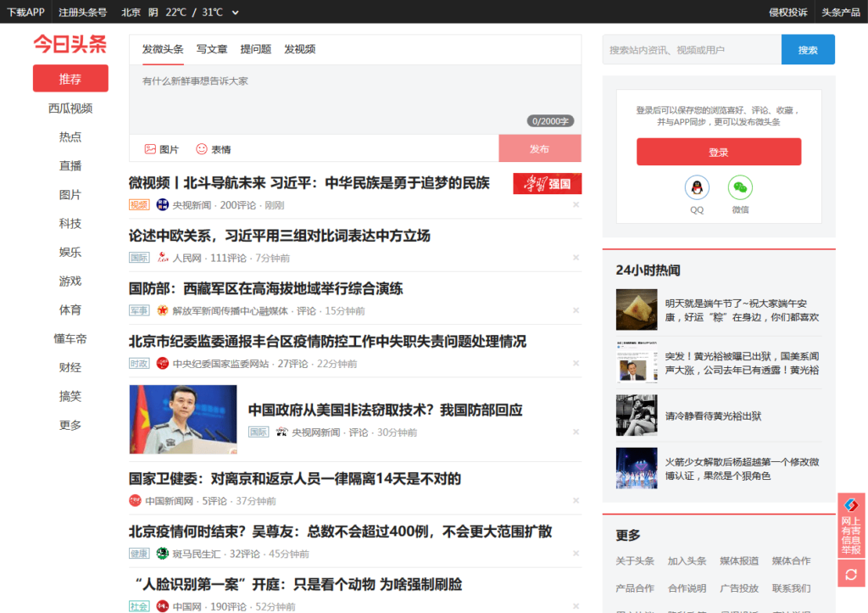
Task: Log in with the 微信 WeChat icon
Action: (x=740, y=187)
